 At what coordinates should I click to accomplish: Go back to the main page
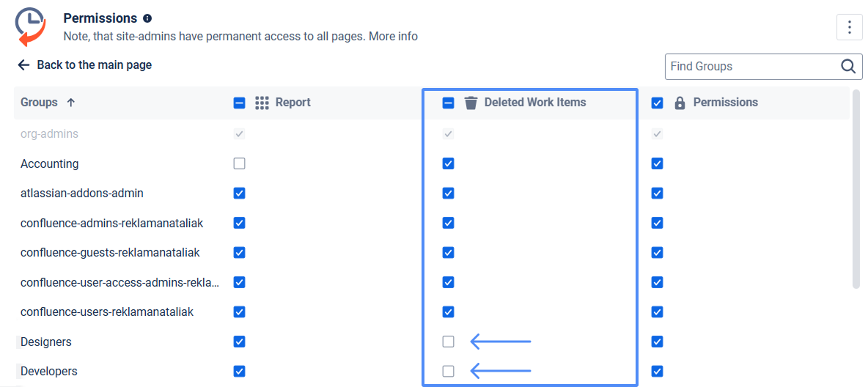[94, 64]
